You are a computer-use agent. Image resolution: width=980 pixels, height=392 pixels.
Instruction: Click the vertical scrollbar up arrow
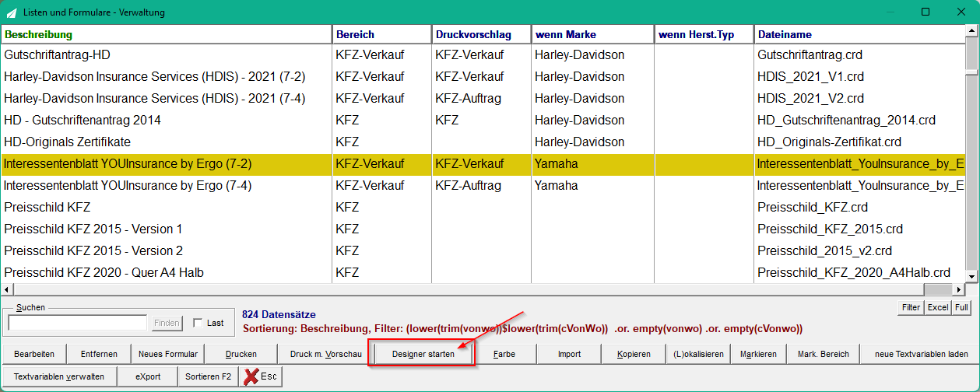[971, 31]
